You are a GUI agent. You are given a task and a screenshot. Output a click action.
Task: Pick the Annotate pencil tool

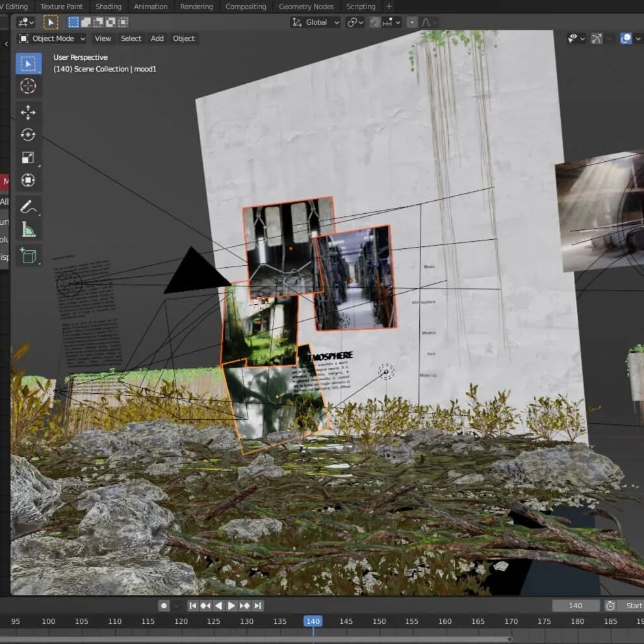(28, 207)
